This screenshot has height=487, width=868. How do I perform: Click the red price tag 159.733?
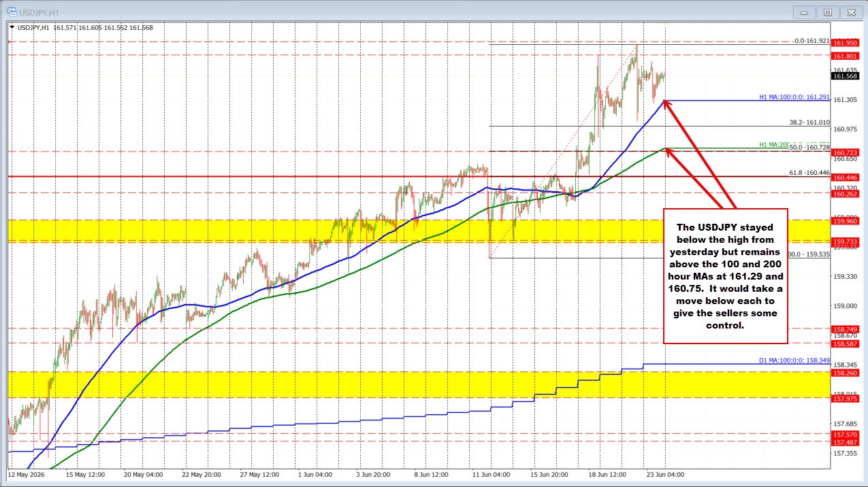coord(846,241)
